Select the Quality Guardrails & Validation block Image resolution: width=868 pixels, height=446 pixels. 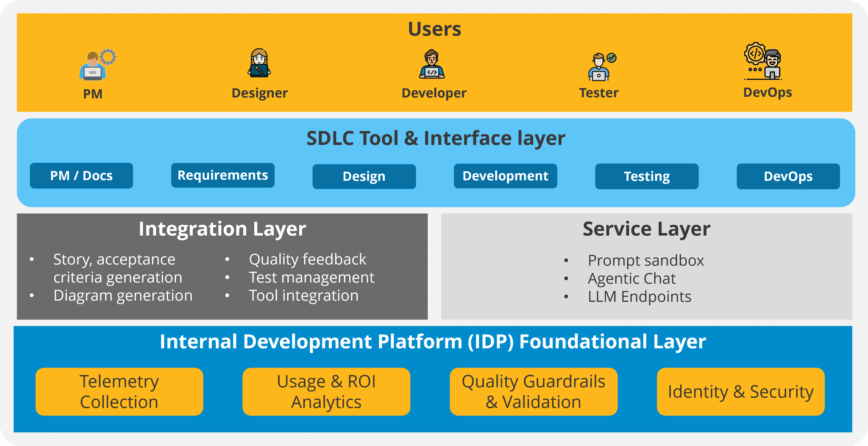pos(534,391)
